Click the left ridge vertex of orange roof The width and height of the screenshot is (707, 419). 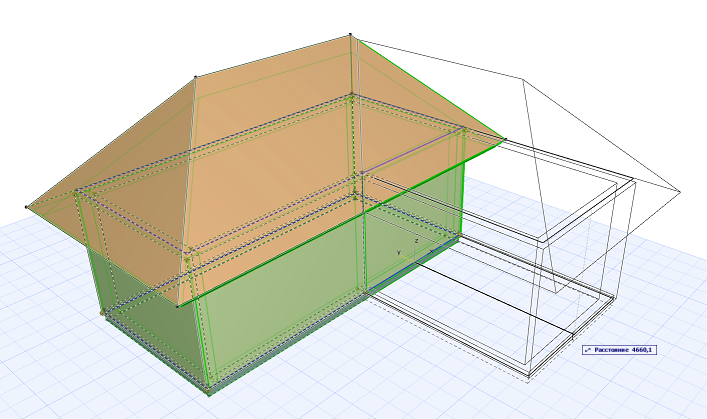(195, 77)
